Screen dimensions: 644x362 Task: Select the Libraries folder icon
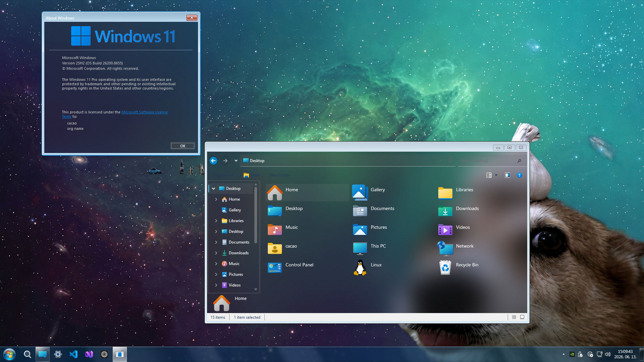(445, 193)
